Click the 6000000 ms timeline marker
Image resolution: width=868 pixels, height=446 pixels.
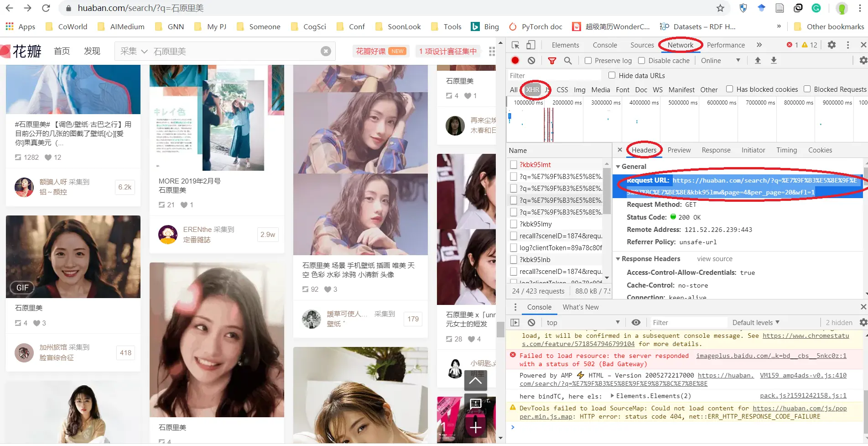(722, 103)
